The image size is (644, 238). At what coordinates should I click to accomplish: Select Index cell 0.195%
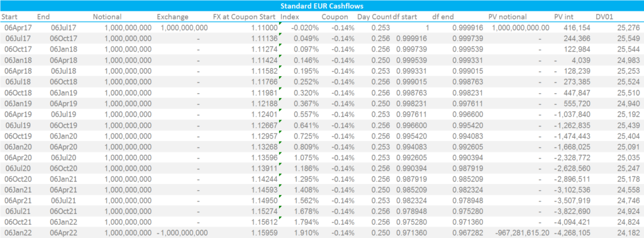306,71
